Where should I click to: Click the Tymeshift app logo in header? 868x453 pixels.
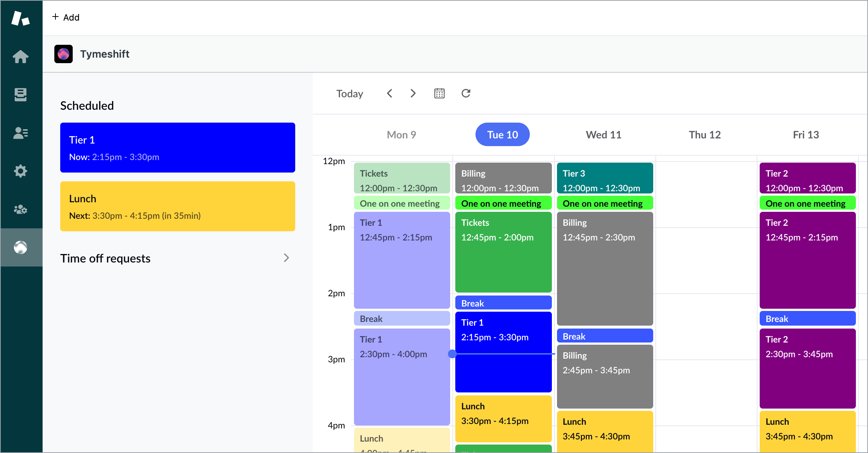click(x=64, y=54)
